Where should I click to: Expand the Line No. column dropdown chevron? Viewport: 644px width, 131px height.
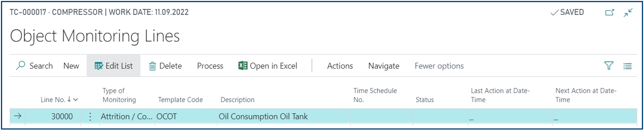(75, 100)
